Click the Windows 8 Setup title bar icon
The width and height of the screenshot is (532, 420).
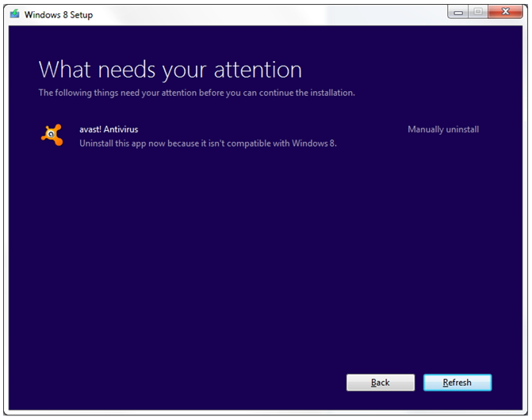[x=14, y=14]
